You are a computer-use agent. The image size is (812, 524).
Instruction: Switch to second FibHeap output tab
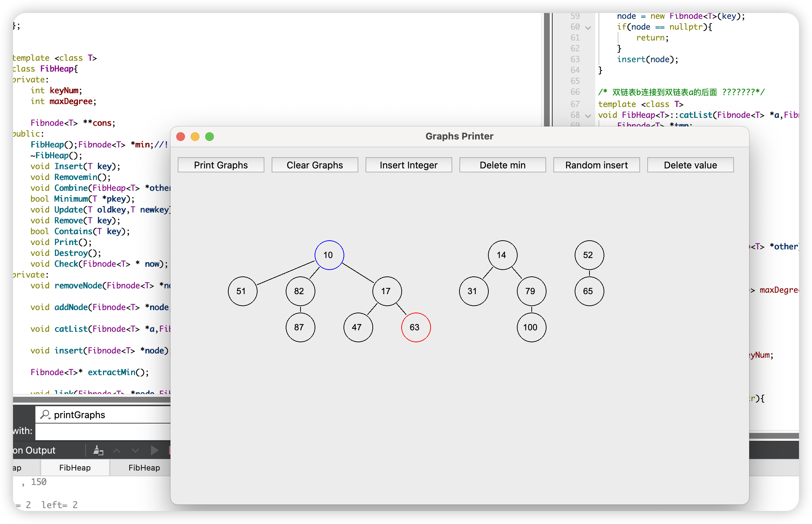pos(144,468)
